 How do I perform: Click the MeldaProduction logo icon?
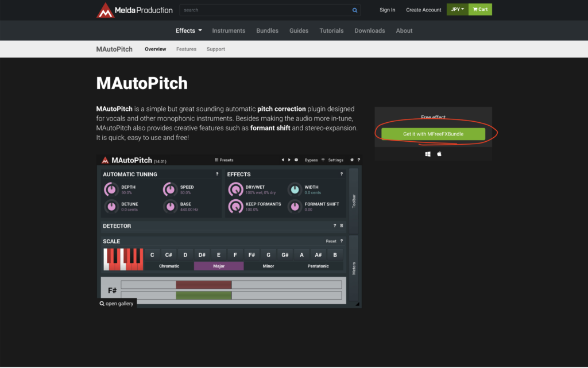click(x=105, y=10)
